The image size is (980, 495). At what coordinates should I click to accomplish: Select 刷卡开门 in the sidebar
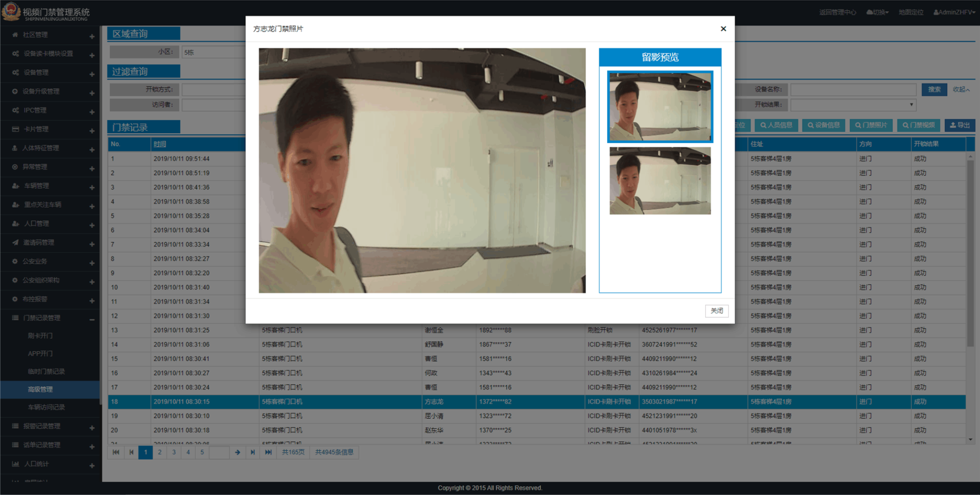40,336
